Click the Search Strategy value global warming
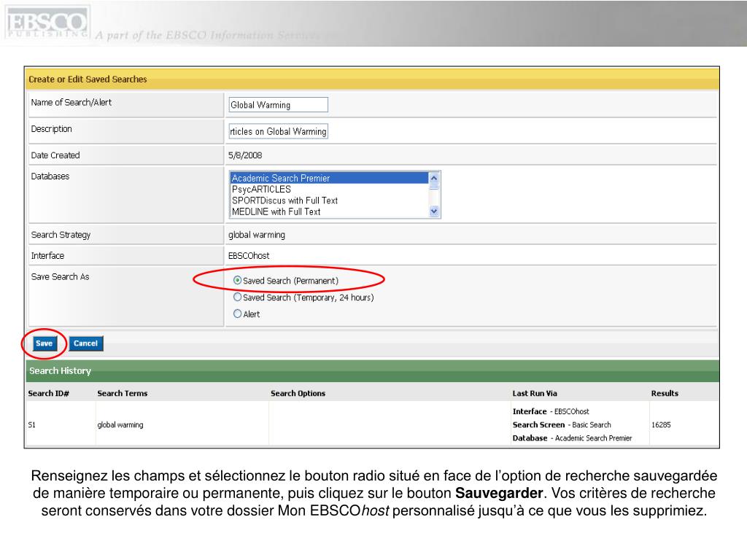 pos(256,235)
